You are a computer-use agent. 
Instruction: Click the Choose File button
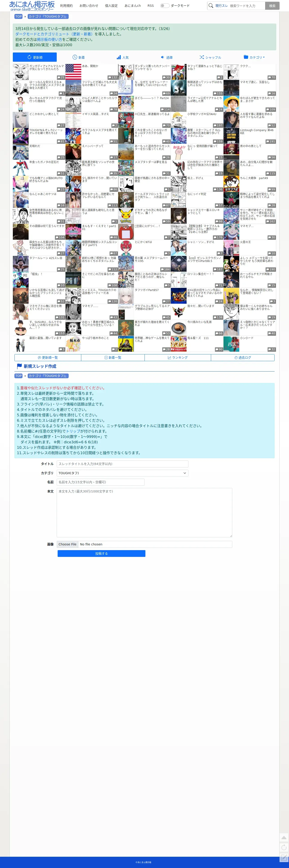[x=67, y=544]
